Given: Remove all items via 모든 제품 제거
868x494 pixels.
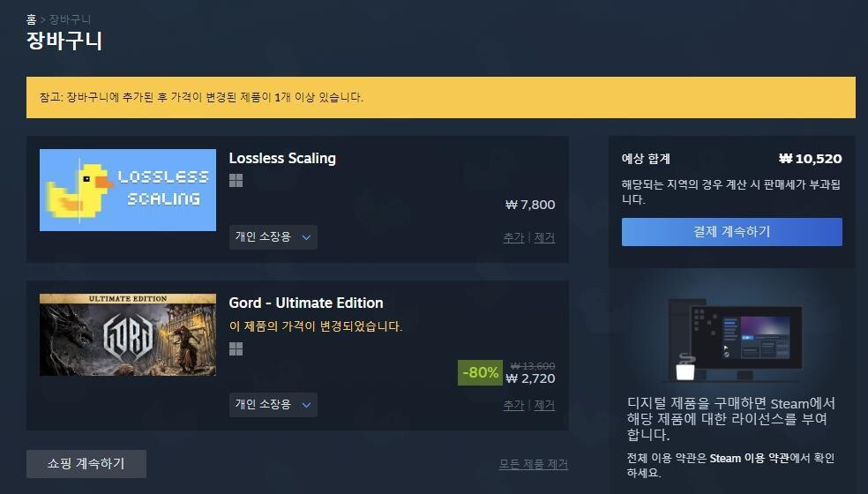Looking at the screenshot, I should 533,464.
